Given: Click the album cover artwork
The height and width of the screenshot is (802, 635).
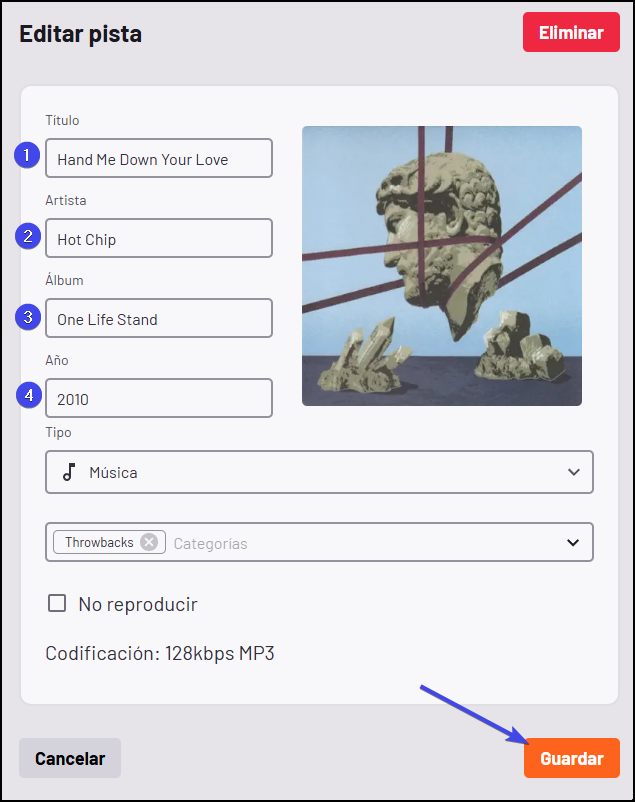Looking at the screenshot, I should tap(442, 266).
